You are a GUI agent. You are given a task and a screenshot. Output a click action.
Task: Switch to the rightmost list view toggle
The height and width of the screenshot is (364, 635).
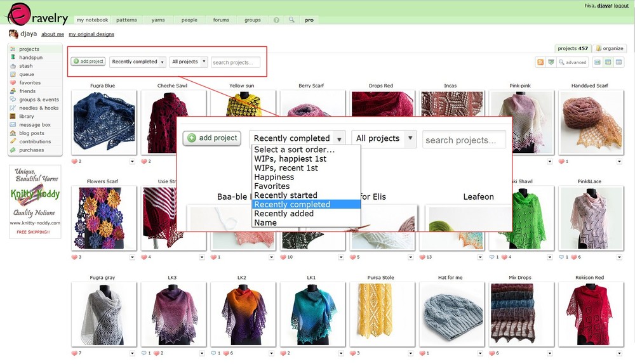coord(619,62)
